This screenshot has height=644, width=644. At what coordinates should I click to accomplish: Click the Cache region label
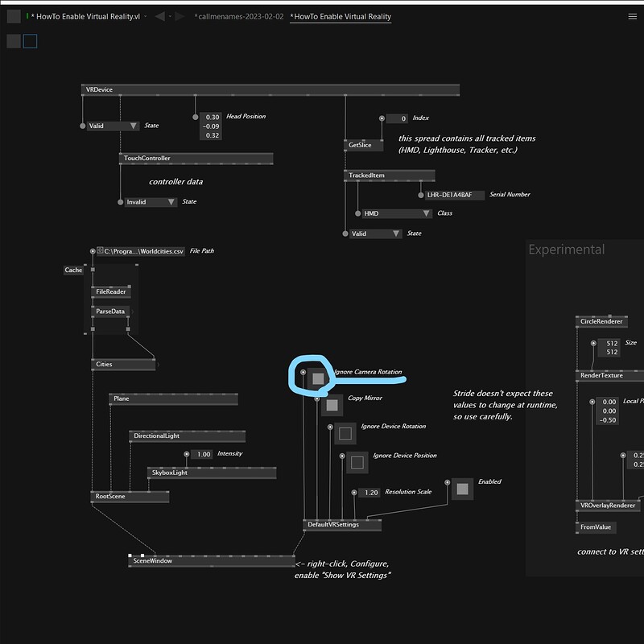click(73, 270)
